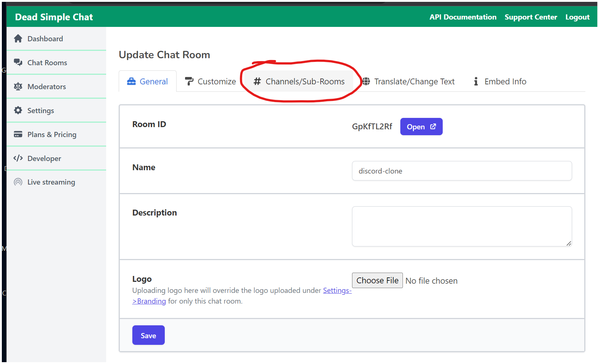
Task: Switch to Translate/Change Text tab
Action: [x=408, y=81]
